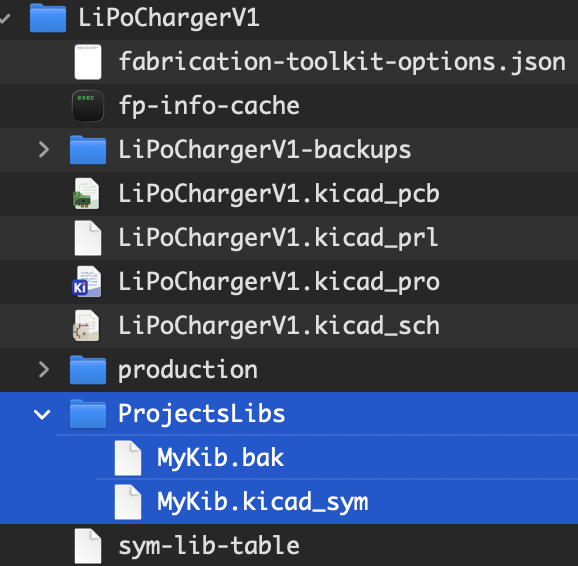Select the sym-lib-table file name

point(209,546)
